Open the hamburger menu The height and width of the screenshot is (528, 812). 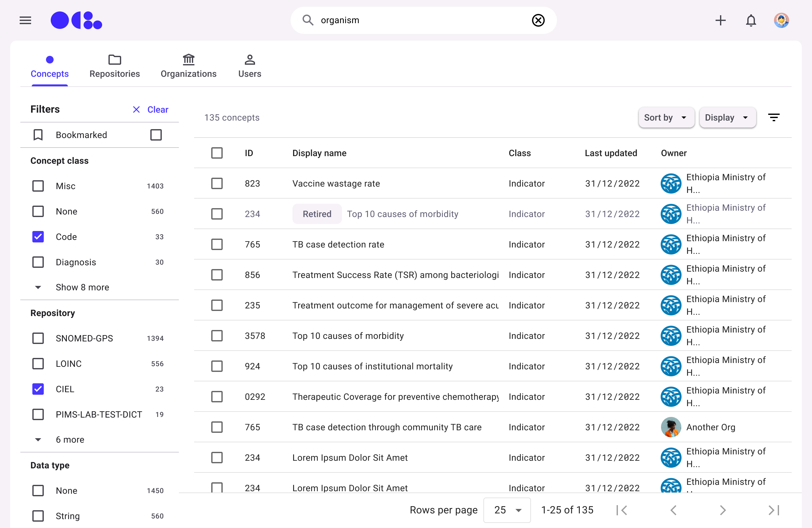[25, 21]
